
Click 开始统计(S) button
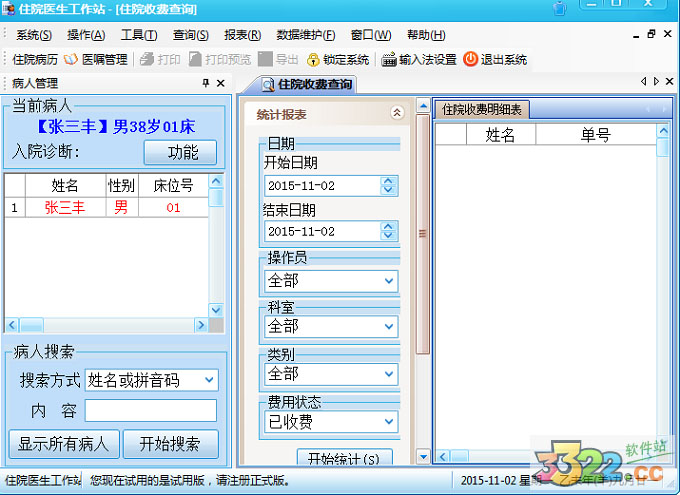pyautogui.click(x=344, y=458)
